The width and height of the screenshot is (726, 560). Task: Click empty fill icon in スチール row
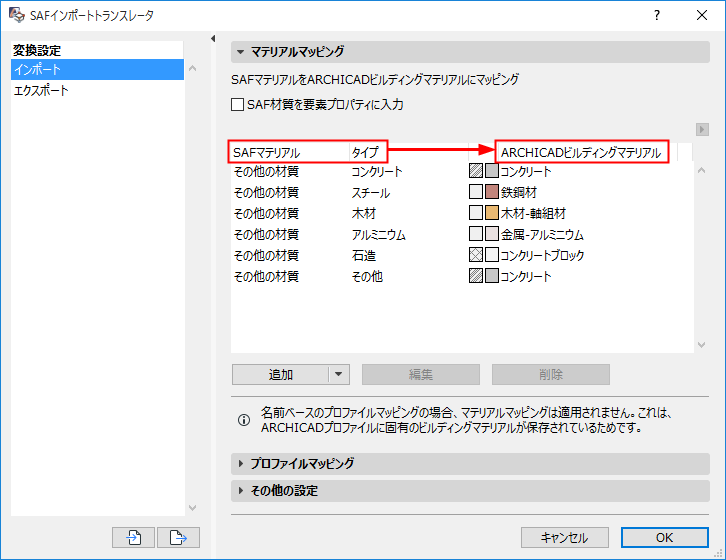pyautogui.click(x=476, y=191)
